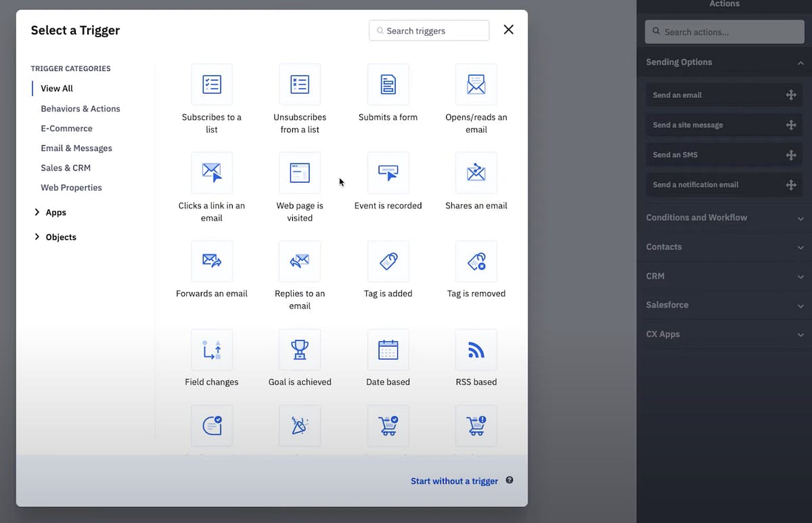Pick the Event is recorded trigger icon
812x523 pixels.
(x=388, y=173)
